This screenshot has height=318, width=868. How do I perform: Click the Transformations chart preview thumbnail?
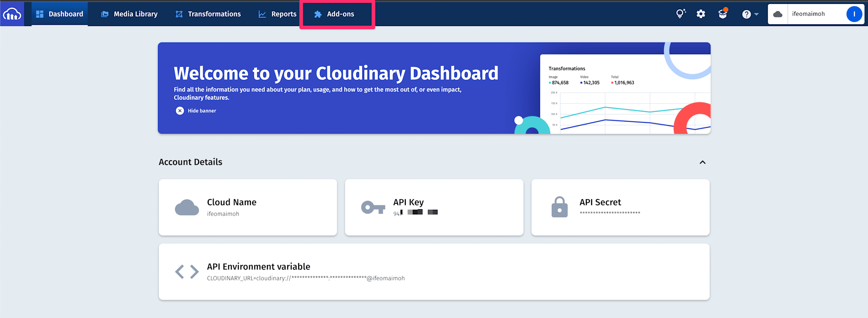coord(625,94)
